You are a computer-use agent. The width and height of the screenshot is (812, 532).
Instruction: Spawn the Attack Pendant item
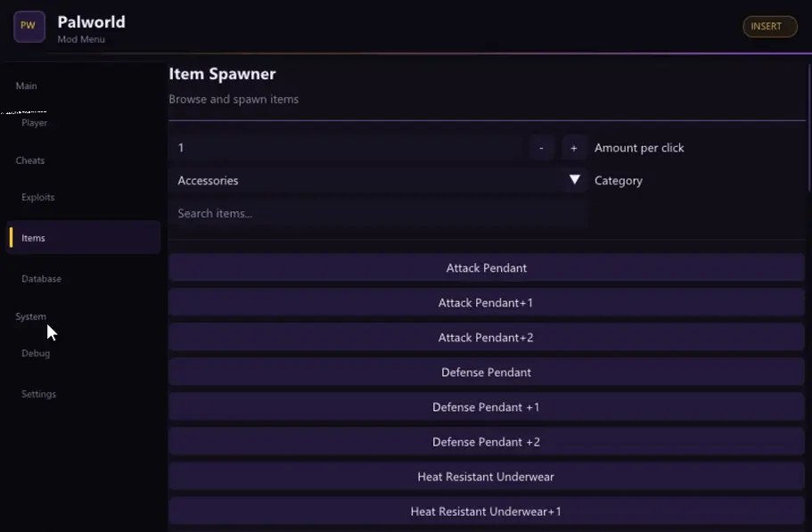coord(487,267)
